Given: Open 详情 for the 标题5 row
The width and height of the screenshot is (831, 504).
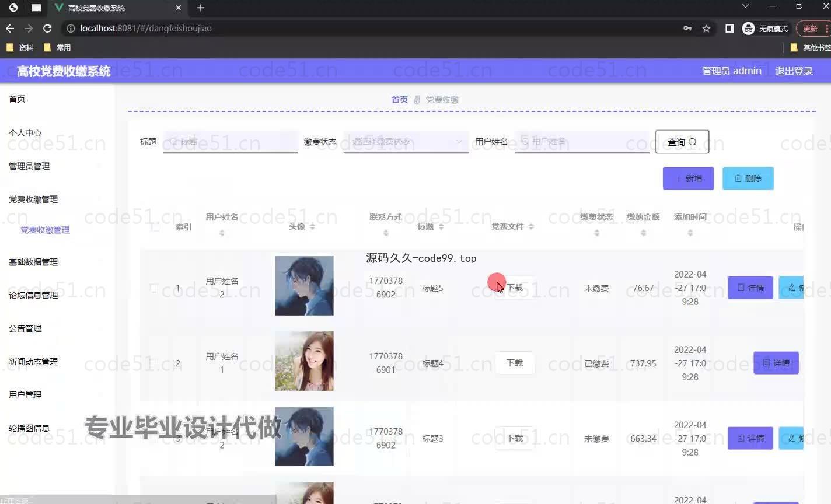Looking at the screenshot, I should click(750, 288).
